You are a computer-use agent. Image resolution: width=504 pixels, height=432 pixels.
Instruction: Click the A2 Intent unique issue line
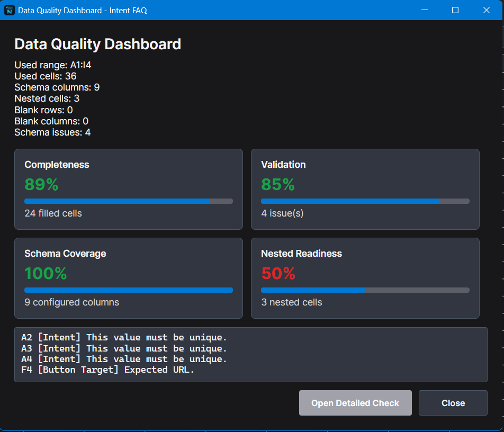click(124, 338)
